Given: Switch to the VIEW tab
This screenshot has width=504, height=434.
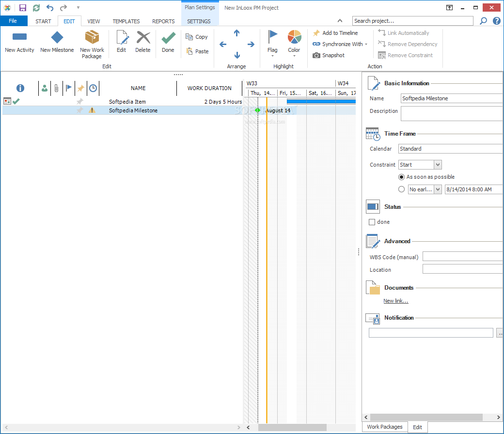Looking at the screenshot, I should click(x=94, y=21).
